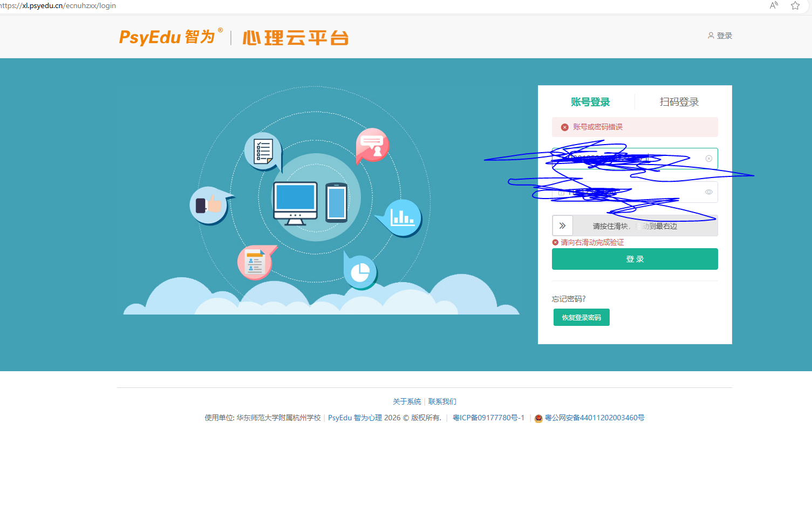Click the pink chat bubble illustration icon

[372, 145]
